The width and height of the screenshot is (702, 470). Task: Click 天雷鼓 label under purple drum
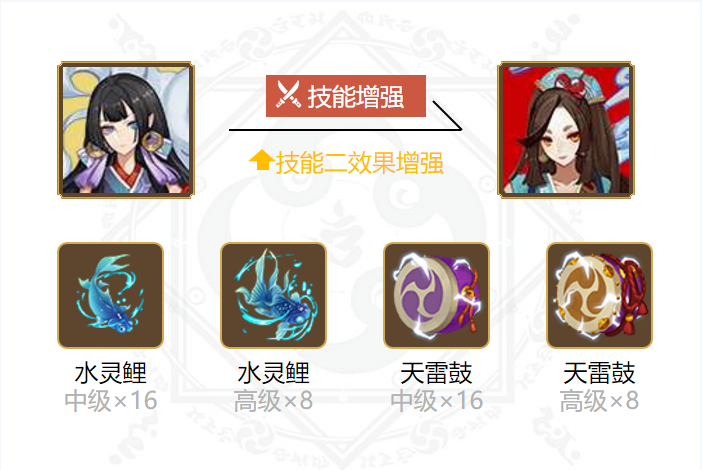tap(437, 373)
